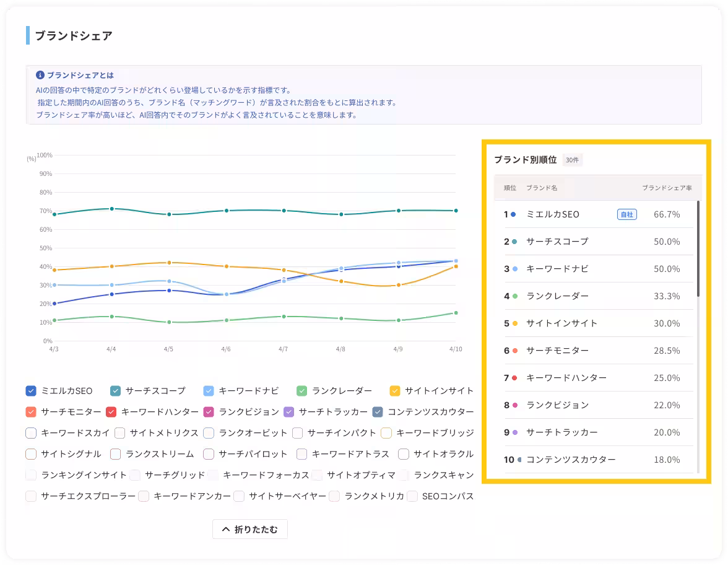Enable the キーワードスカイ checkbox
The height and width of the screenshot is (565, 728).
[x=31, y=433]
